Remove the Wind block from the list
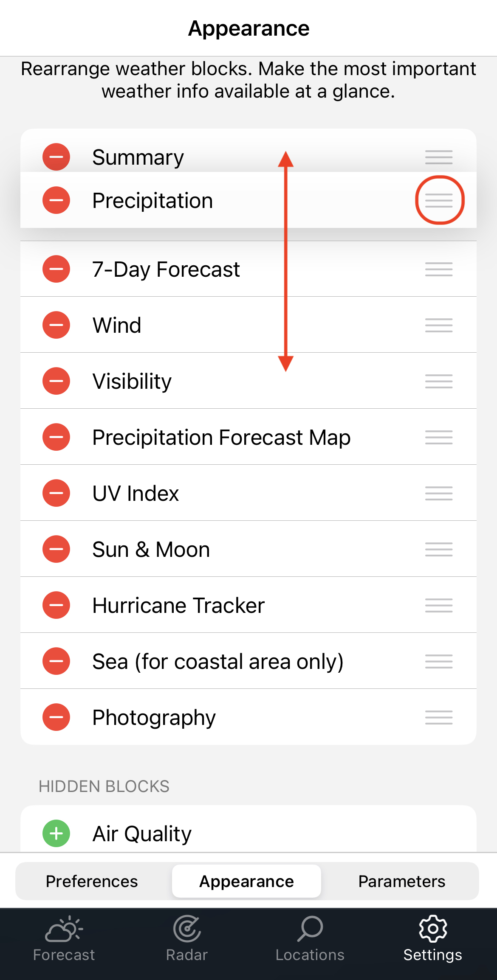Image resolution: width=497 pixels, height=980 pixels. click(56, 325)
